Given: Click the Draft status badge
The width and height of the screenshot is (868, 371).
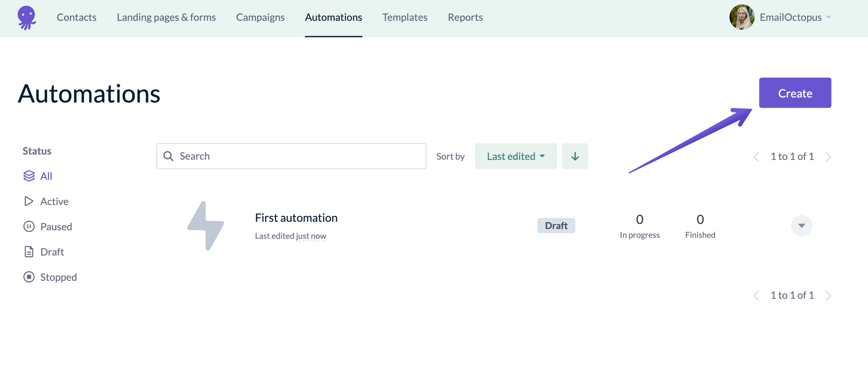Looking at the screenshot, I should [x=556, y=226].
